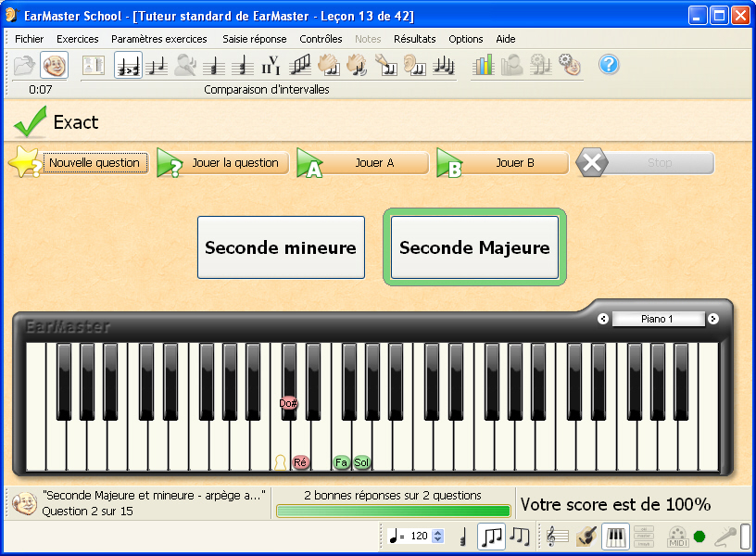
Task: Click the microphone level meter bar
Action: pos(745,536)
